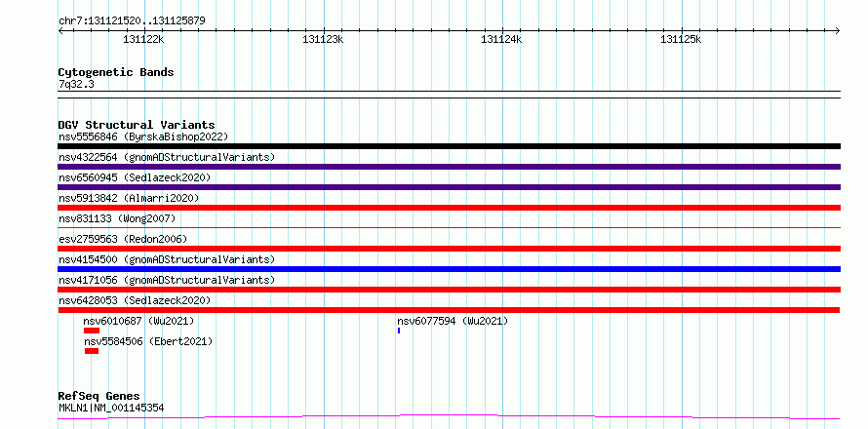Click the chr7:131121520..131125879 coordinates text
Screen dimensions: 868x429
point(132,21)
